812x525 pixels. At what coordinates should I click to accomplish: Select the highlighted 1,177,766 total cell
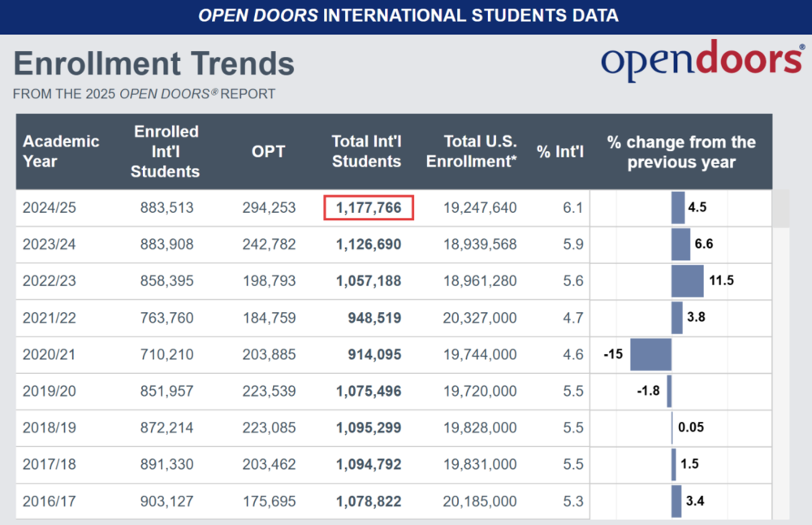tap(369, 208)
